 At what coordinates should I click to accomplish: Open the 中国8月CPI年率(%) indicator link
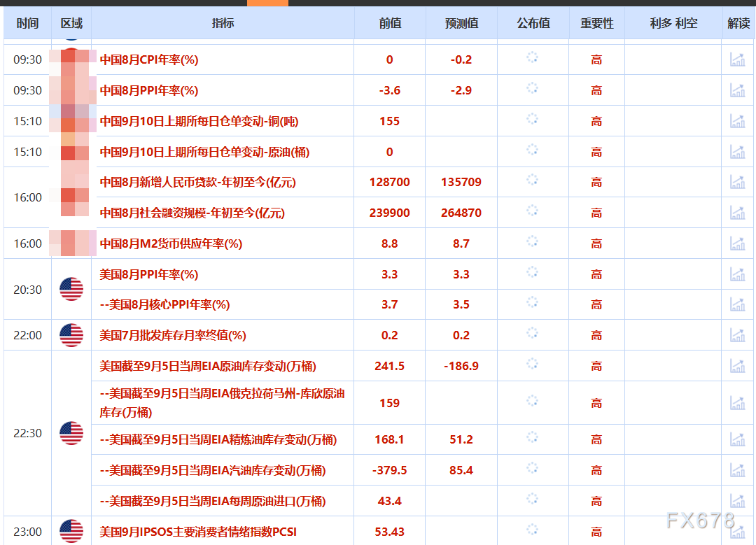[x=149, y=59]
